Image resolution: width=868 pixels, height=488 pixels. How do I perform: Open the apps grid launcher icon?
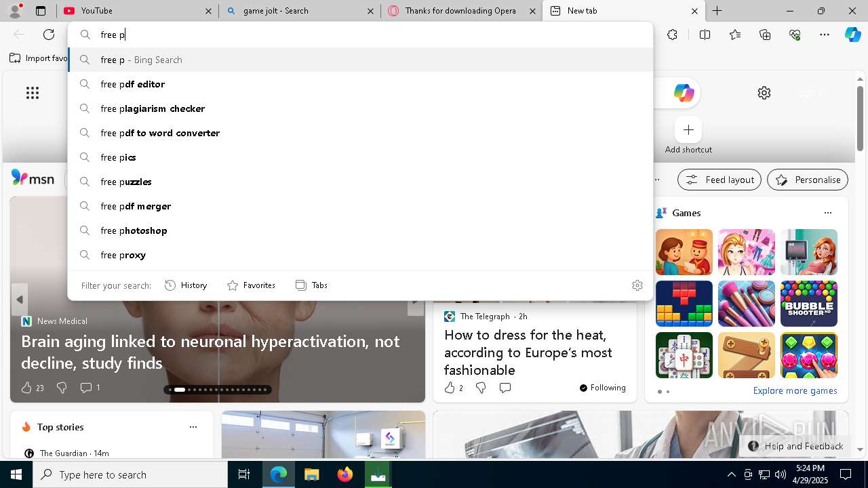33,93
